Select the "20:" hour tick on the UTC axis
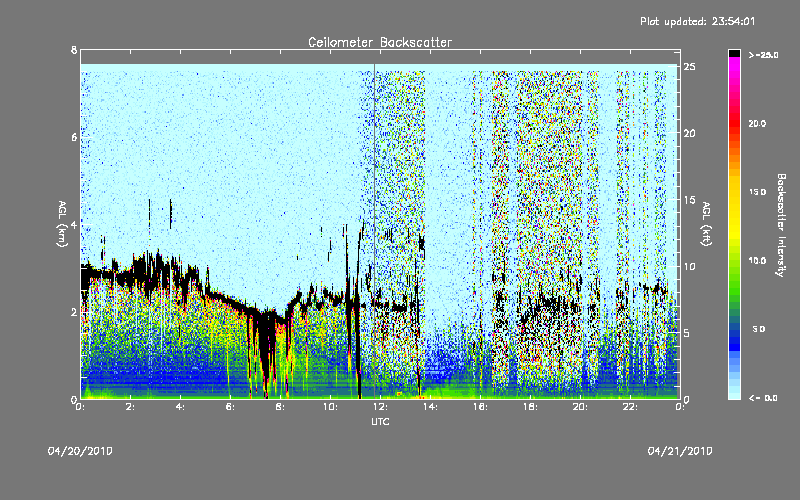 tap(581, 407)
